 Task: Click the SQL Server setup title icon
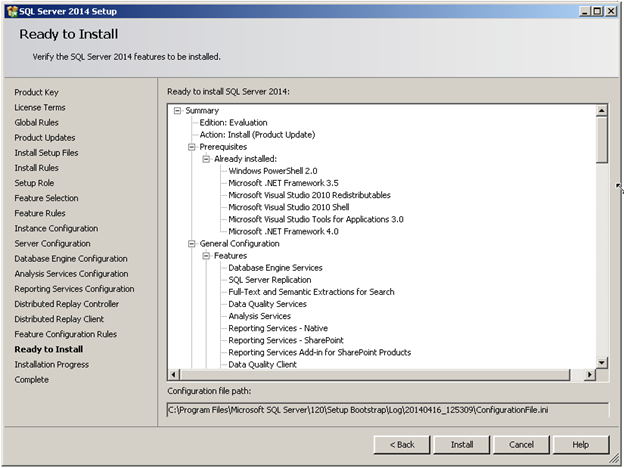click(x=12, y=11)
